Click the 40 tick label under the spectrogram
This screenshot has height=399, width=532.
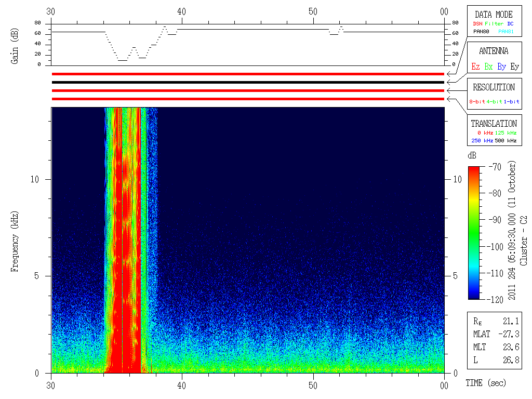181,385
